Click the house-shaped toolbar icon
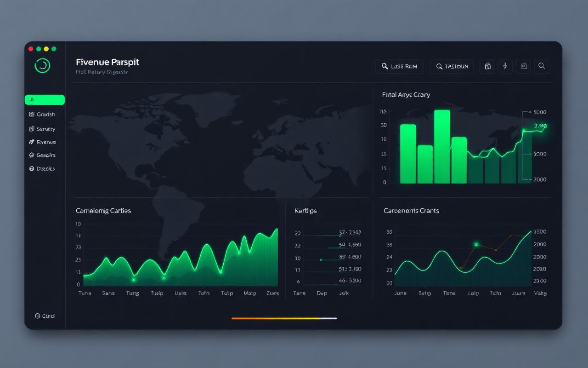 (x=487, y=66)
